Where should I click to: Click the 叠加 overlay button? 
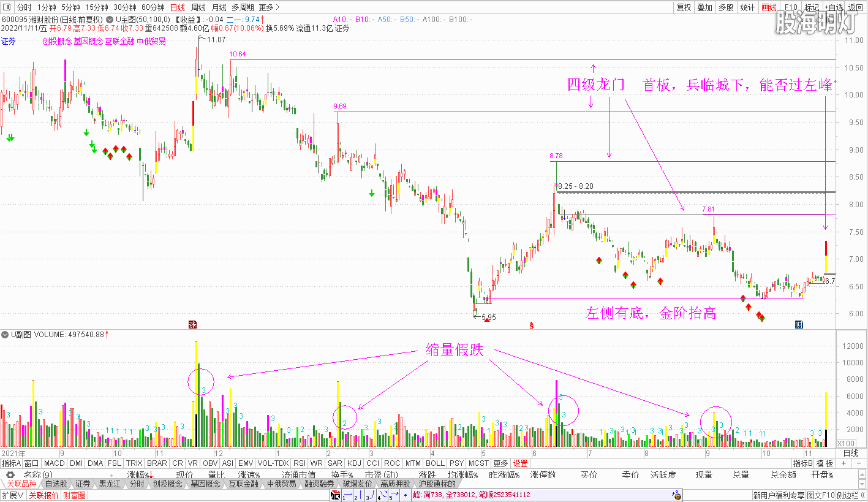coord(705,7)
